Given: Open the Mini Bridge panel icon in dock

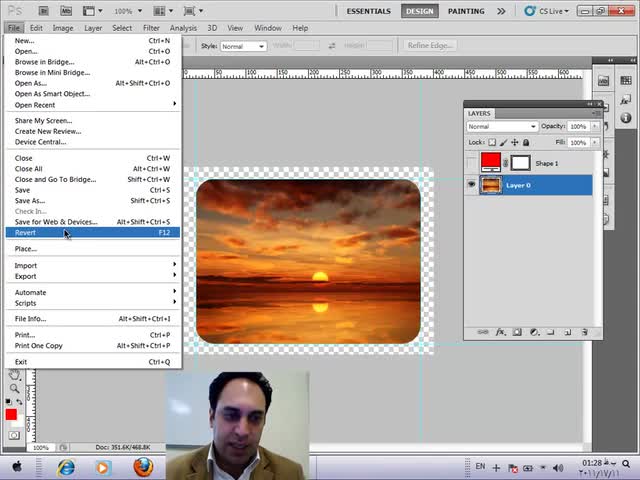Looking at the screenshot, I should coord(604,81).
